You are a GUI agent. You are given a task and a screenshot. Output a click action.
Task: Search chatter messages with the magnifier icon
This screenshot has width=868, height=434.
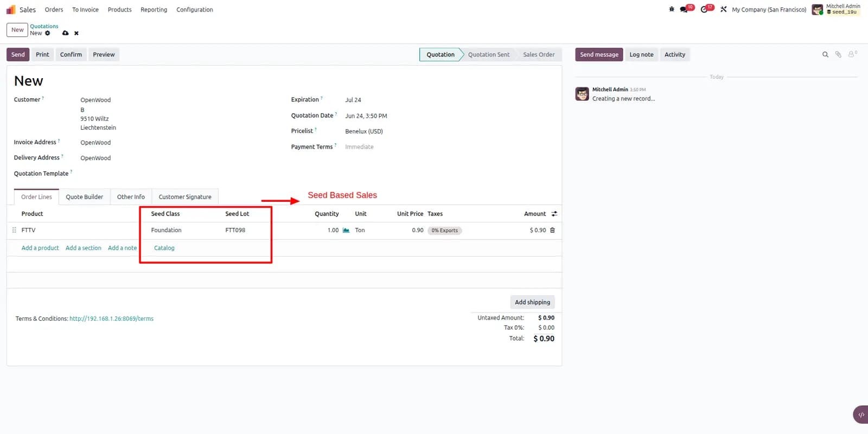point(825,54)
